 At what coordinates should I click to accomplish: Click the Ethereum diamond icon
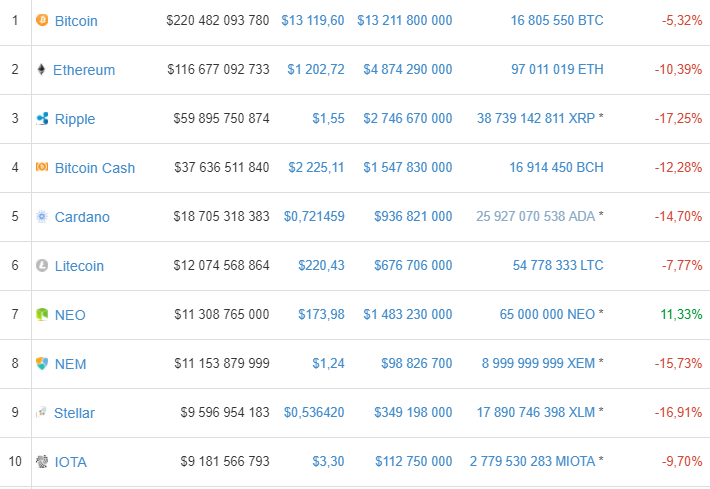[x=41, y=69]
